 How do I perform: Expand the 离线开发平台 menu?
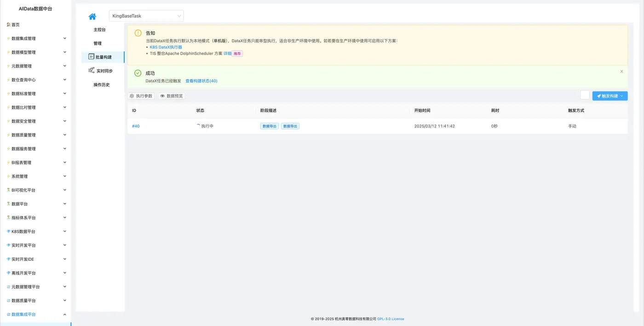pyautogui.click(x=65, y=273)
